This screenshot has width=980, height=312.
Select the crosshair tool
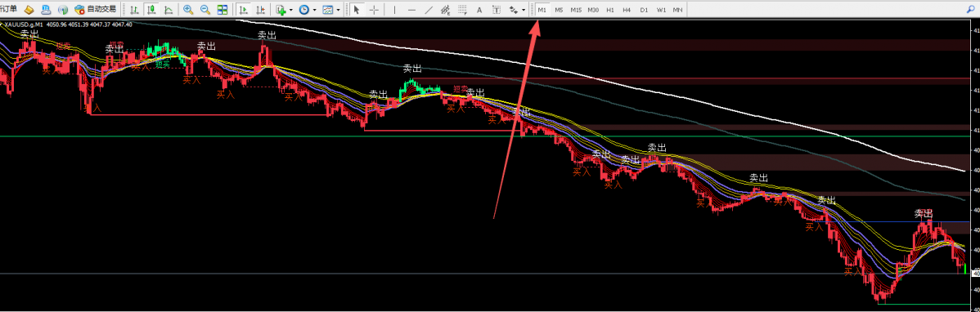(x=374, y=9)
